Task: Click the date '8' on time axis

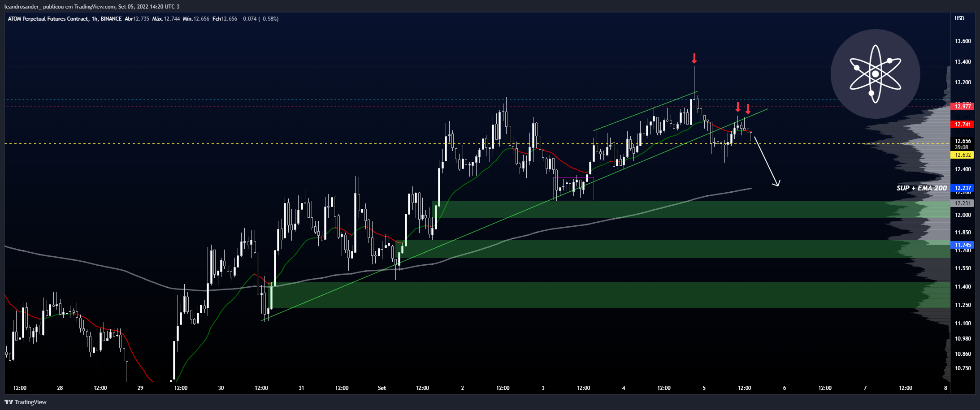Action: (945, 388)
